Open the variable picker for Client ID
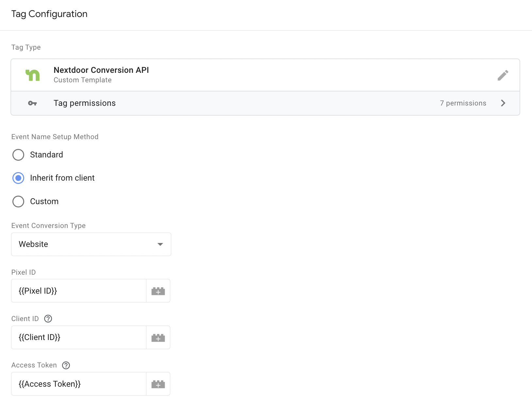This screenshot has height=405, width=532. tap(158, 337)
